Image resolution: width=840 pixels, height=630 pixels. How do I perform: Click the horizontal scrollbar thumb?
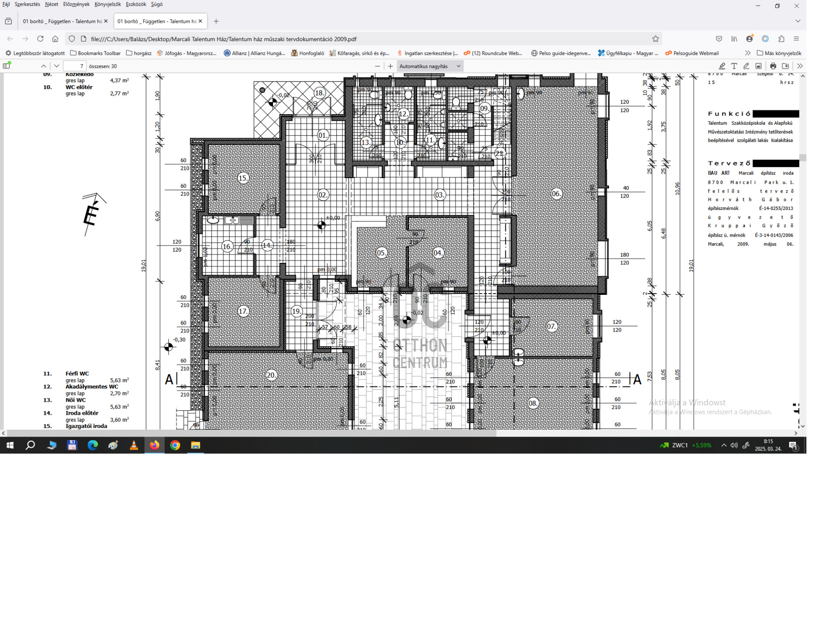pyautogui.click(x=252, y=433)
